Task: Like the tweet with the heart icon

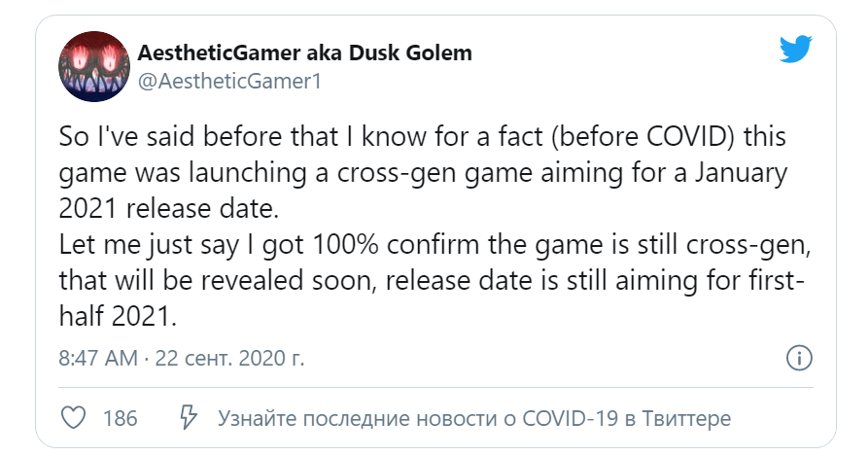Action: (75, 418)
